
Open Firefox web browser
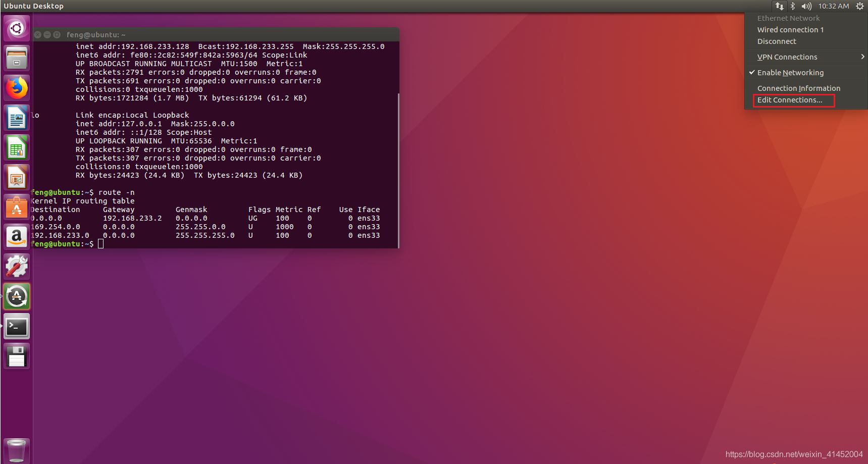pyautogui.click(x=17, y=88)
